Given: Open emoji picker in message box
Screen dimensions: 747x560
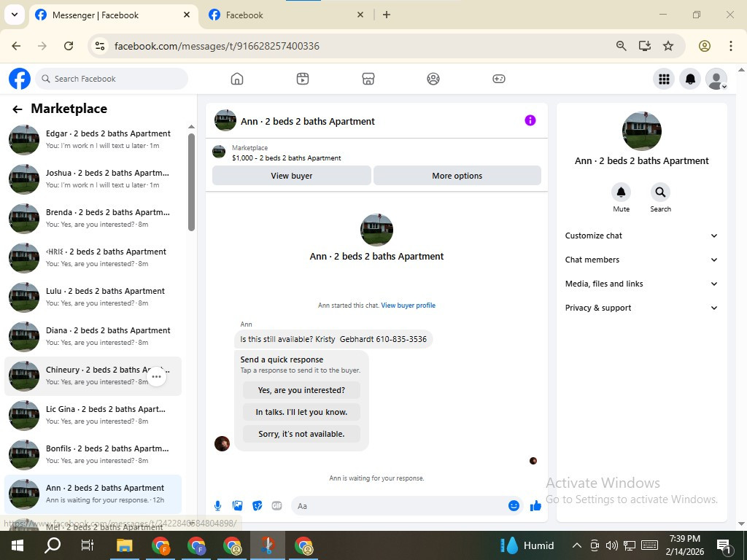Looking at the screenshot, I should point(514,506).
